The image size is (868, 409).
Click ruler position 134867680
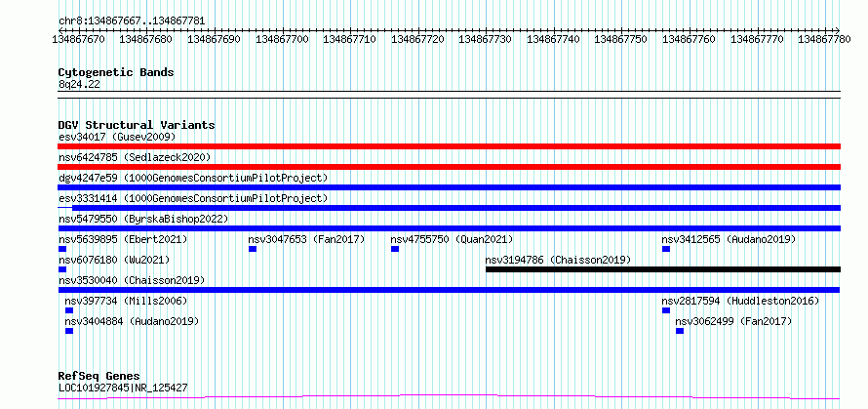[x=146, y=39]
